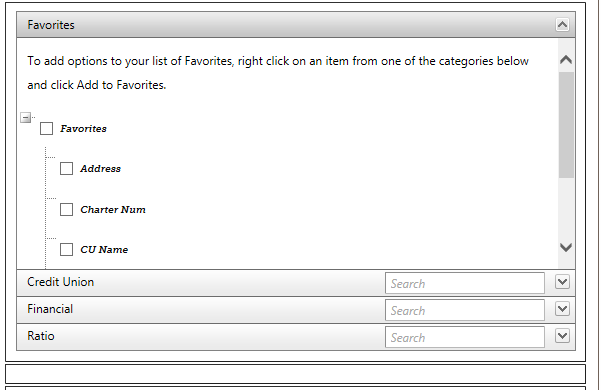Check the Favorites root checkbox
The height and width of the screenshot is (390, 601).
tap(46, 129)
